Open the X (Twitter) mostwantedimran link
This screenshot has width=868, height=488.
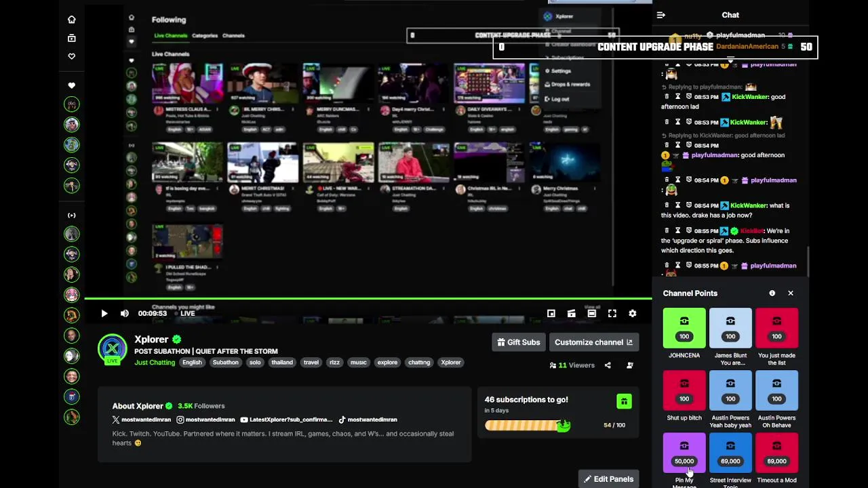(x=142, y=420)
